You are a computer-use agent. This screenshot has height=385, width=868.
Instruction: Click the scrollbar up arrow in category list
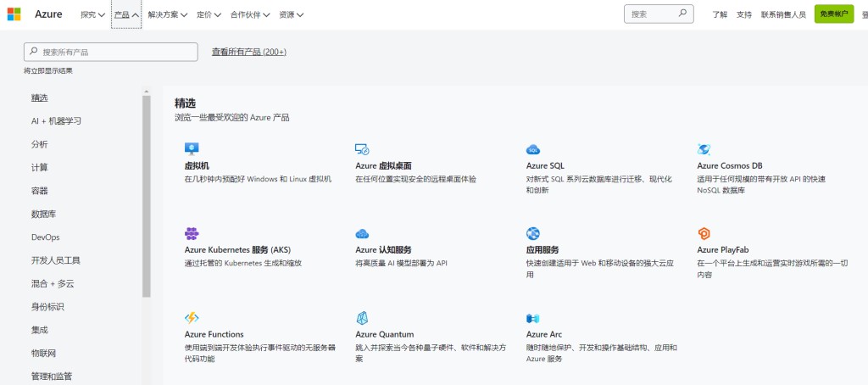pos(146,92)
